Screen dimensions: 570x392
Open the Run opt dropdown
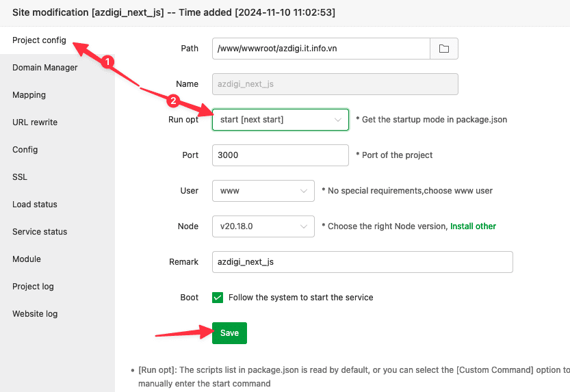[280, 120]
